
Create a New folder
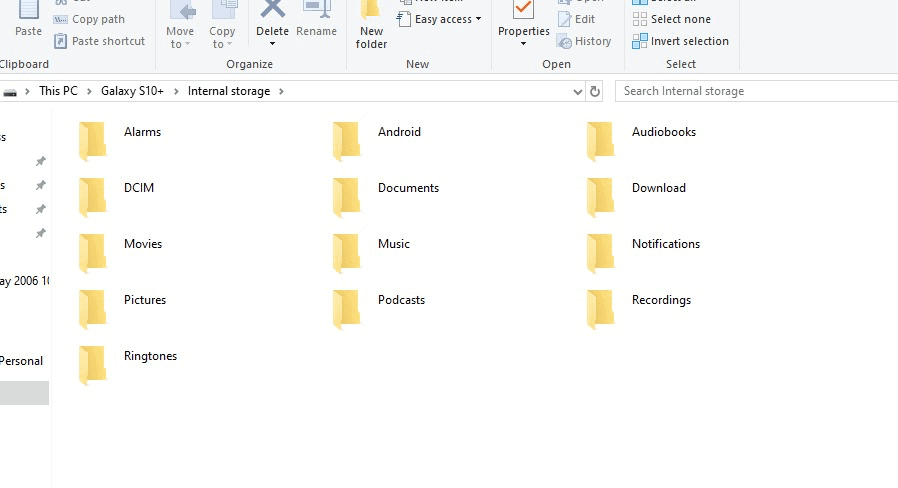click(x=371, y=26)
